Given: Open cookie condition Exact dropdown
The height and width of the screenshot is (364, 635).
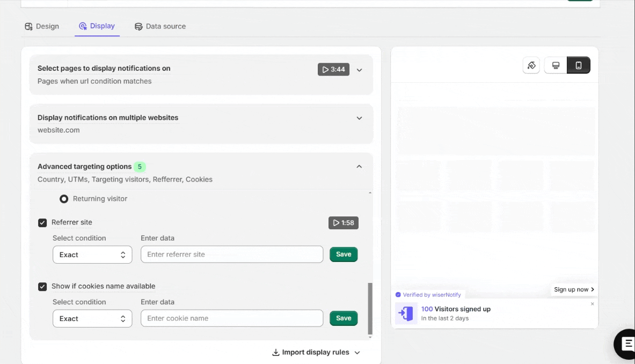Looking at the screenshot, I should tap(92, 319).
